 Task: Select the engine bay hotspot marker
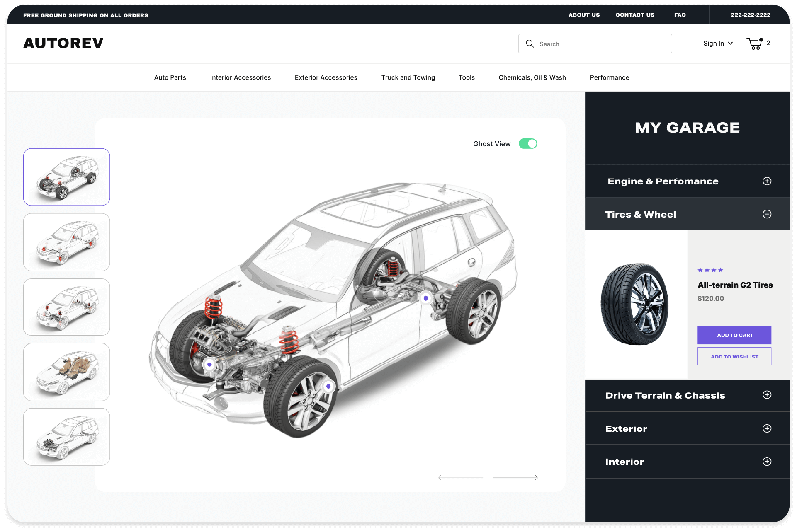pyautogui.click(x=209, y=365)
